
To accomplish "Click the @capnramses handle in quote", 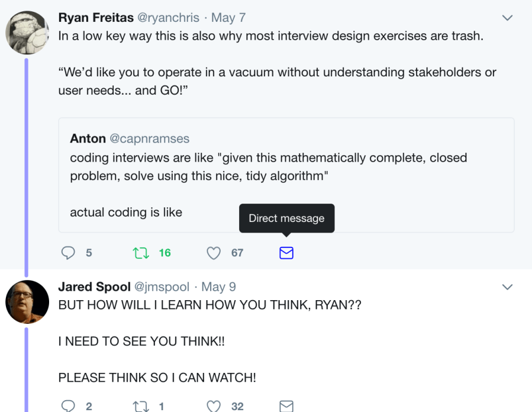I will (149, 139).
